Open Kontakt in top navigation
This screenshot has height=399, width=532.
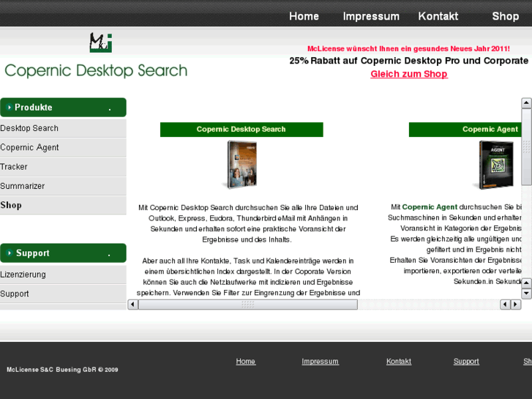(x=438, y=16)
